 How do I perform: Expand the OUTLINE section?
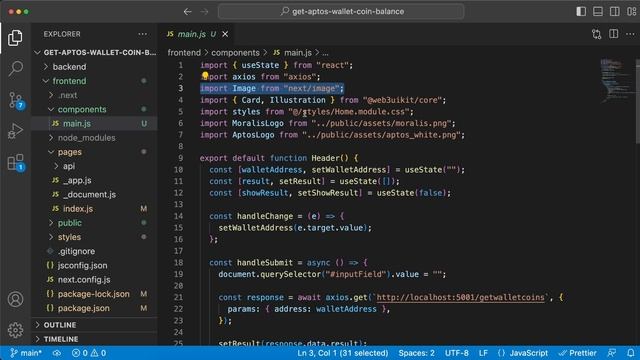pyautogui.click(x=94, y=325)
